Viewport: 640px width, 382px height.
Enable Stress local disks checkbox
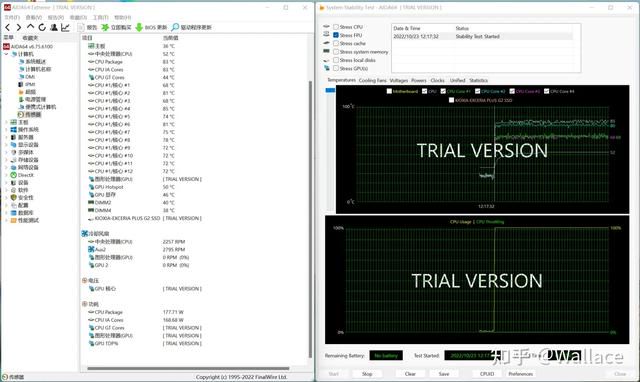(336, 60)
